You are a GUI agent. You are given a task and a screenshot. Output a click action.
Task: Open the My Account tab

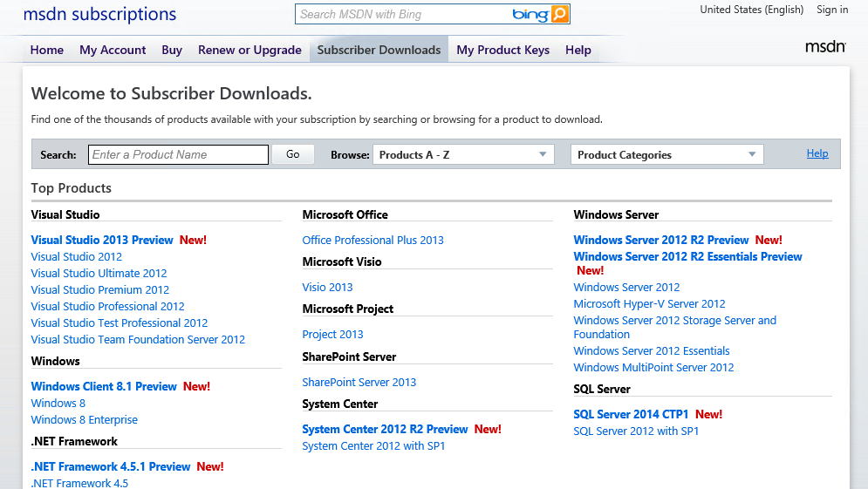113,50
